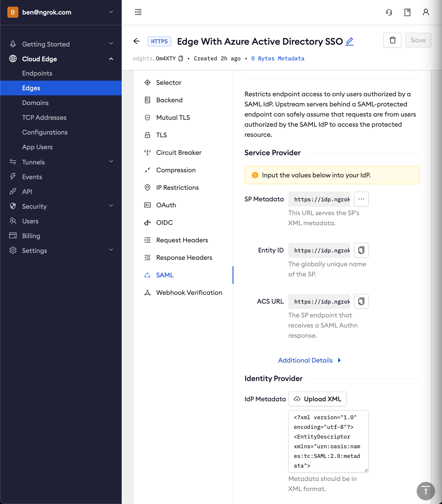Copy the Entity ID value

click(361, 250)
